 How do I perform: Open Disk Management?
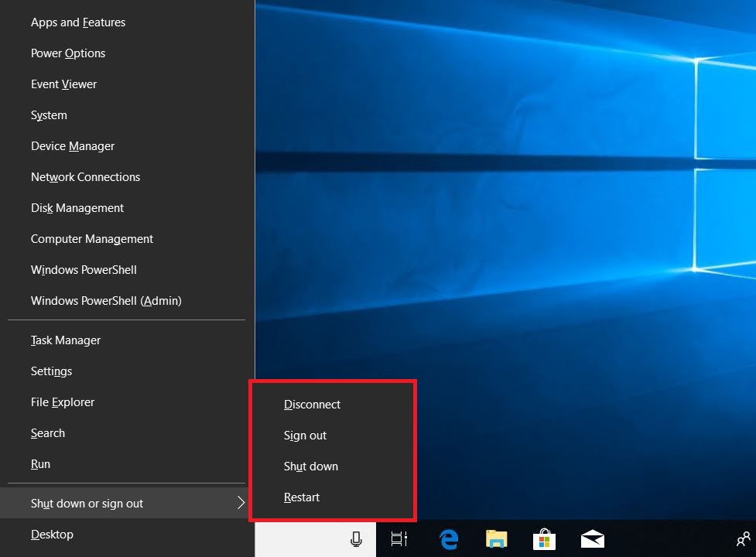coord(77,207)
